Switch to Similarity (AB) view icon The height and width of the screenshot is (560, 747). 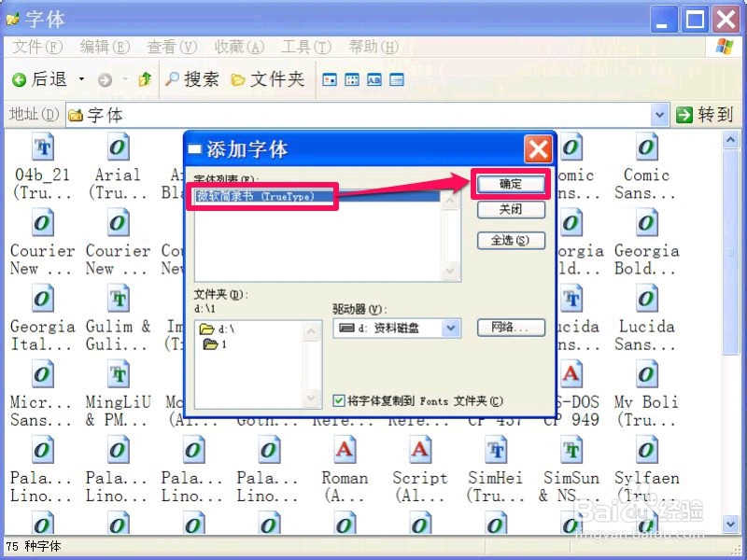coord(374,79)
